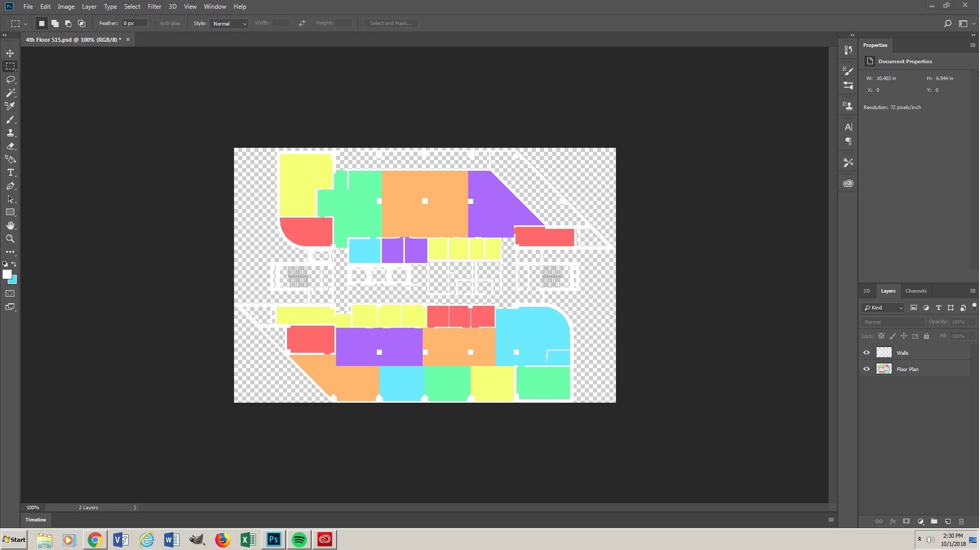Select the Eraser tool

click(10, 146)
